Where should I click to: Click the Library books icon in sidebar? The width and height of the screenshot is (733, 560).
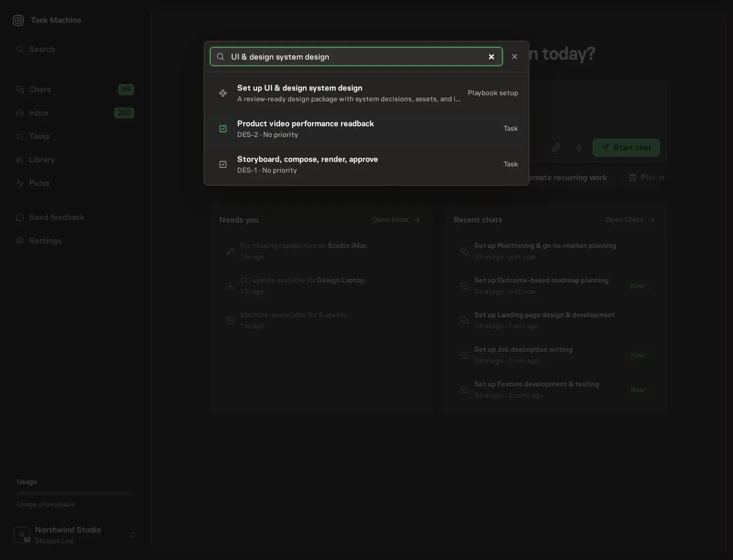(x=20, y=160)
